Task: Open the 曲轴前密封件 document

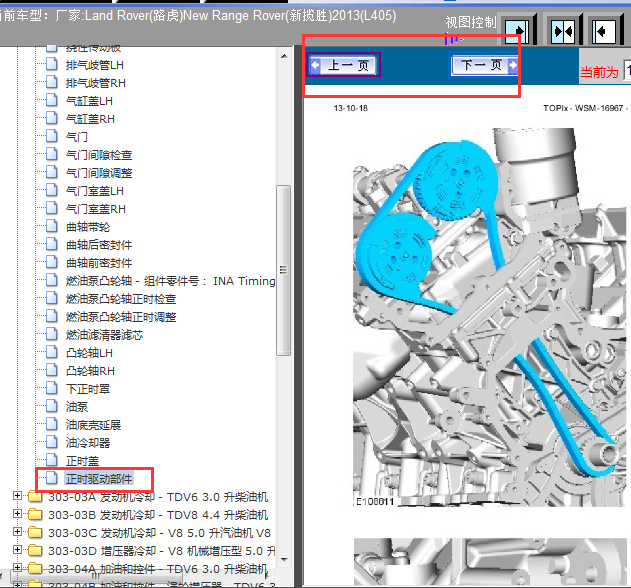Action: pyautogui.click(x=99, y=264)
